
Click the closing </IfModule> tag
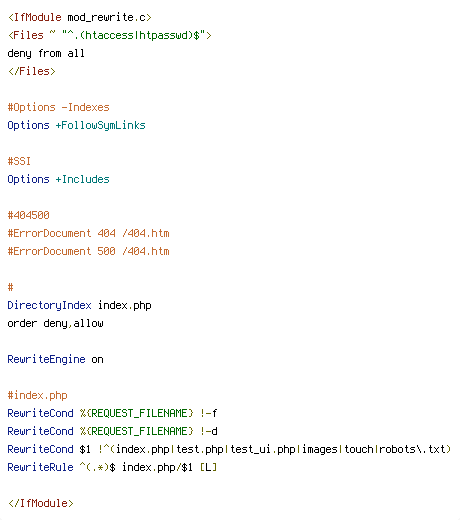tap(41, 503)
